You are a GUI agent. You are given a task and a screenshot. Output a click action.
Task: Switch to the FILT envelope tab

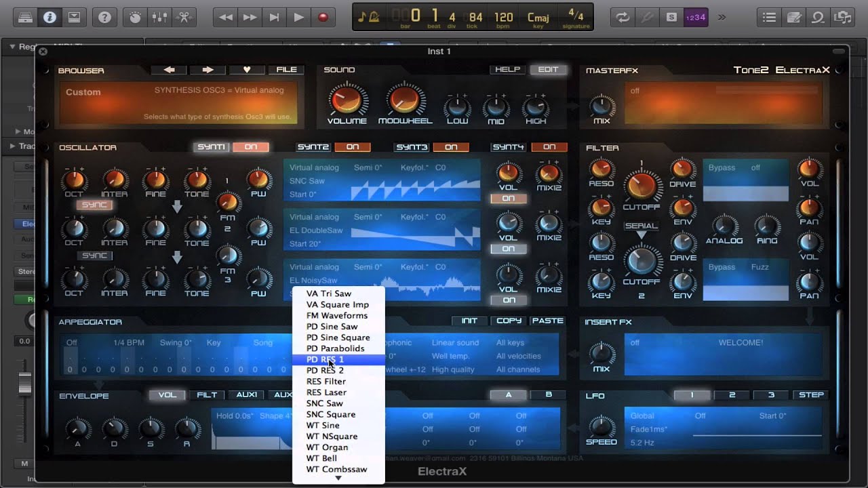[207, 394]
